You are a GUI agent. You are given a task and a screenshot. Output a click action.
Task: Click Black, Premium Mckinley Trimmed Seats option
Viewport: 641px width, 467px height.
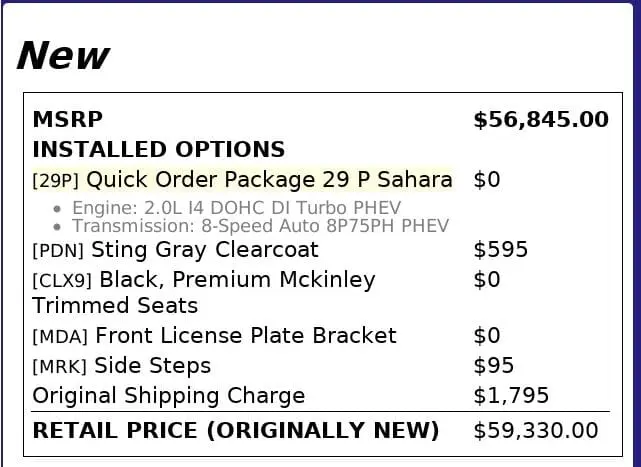(x=236, y=280)
